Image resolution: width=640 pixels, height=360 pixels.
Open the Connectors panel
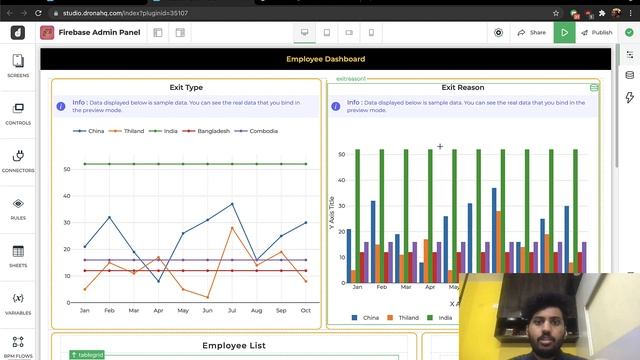click(18, 161)
